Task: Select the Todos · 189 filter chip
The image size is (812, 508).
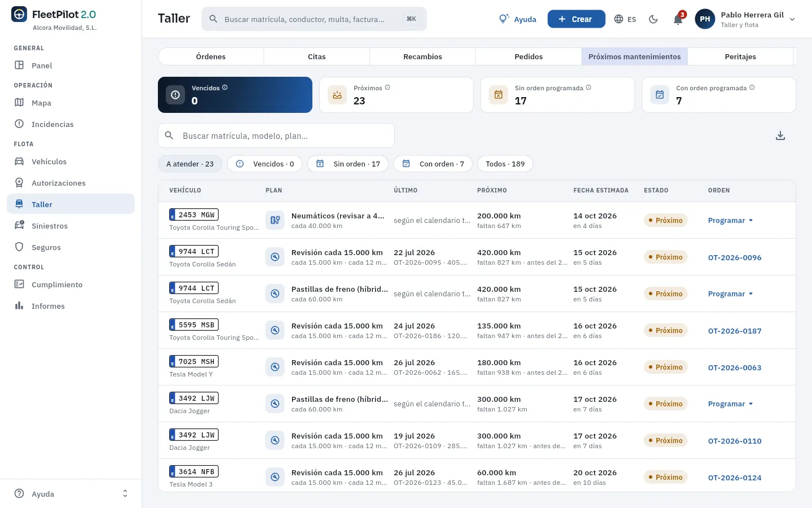Action: tap(505, 164)
